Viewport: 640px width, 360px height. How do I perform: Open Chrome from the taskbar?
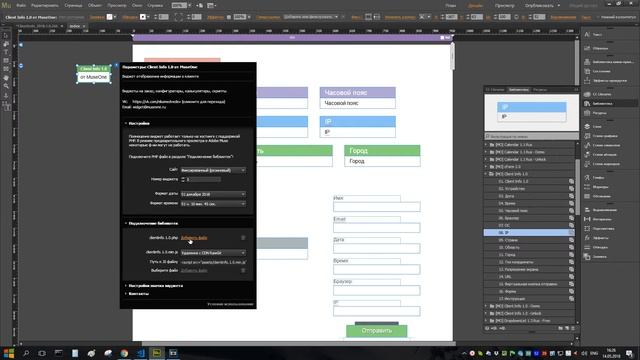click(x=124, y=353)
